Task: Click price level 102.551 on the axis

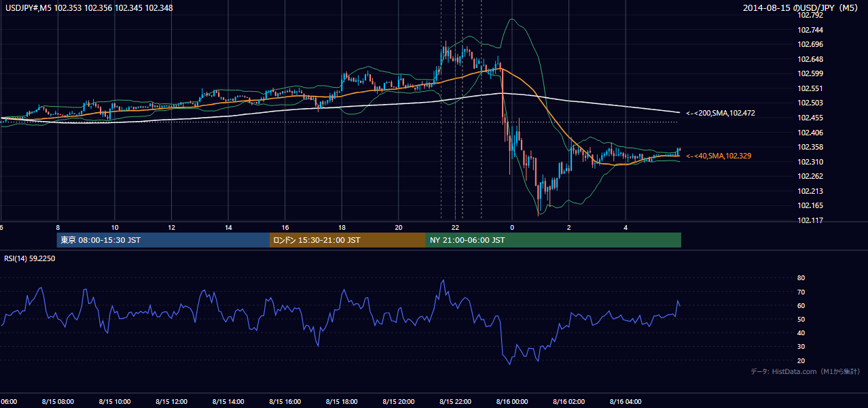Action: pos(810,88)
